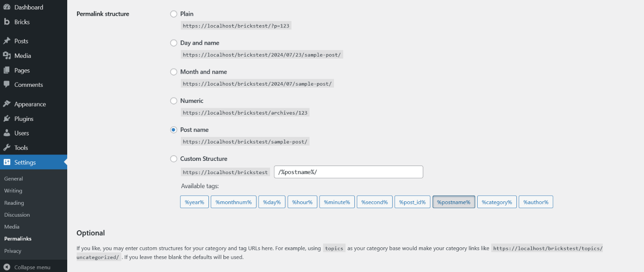Screen dimensions: 644x272
Task: Click inside the custom structure field
Action: tap(348, 172)
